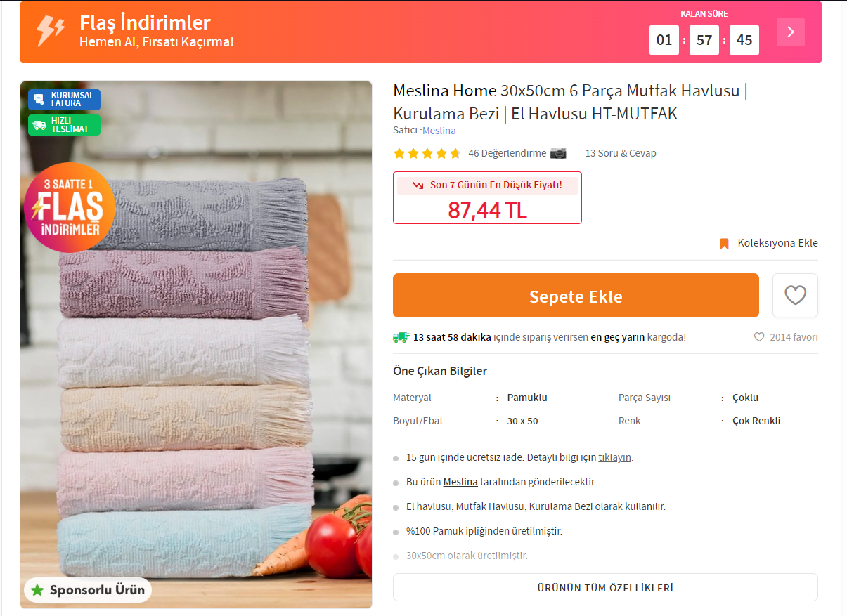Viewport: 847px width, 616px height.
Task: Click the Sponsorlu Ürün star label
Action: tap(88, 590)
